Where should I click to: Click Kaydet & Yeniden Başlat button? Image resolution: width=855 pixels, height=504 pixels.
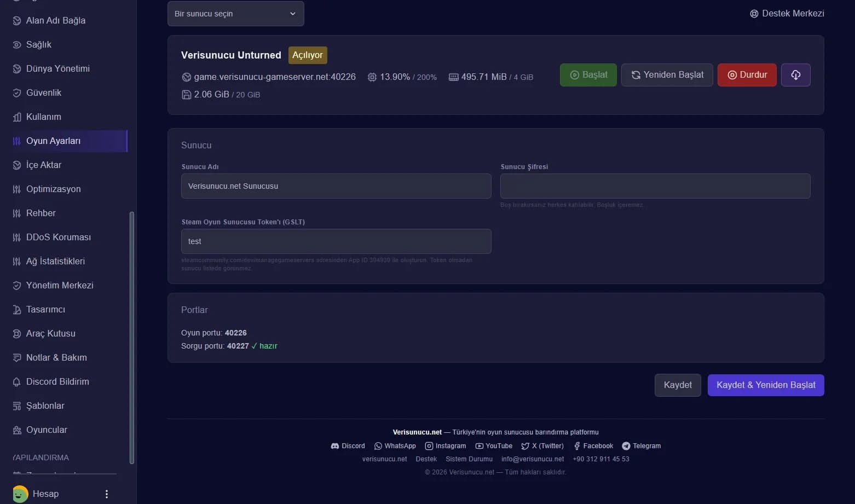(766, 385)
